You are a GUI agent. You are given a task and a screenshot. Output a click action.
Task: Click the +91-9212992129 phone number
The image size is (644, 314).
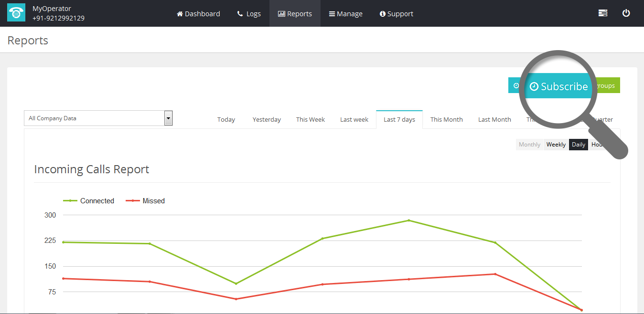click(x=58, y=18)
